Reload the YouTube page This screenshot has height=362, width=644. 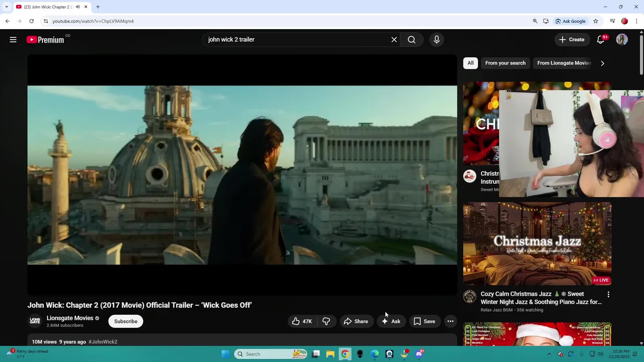[x=31, y=21]
